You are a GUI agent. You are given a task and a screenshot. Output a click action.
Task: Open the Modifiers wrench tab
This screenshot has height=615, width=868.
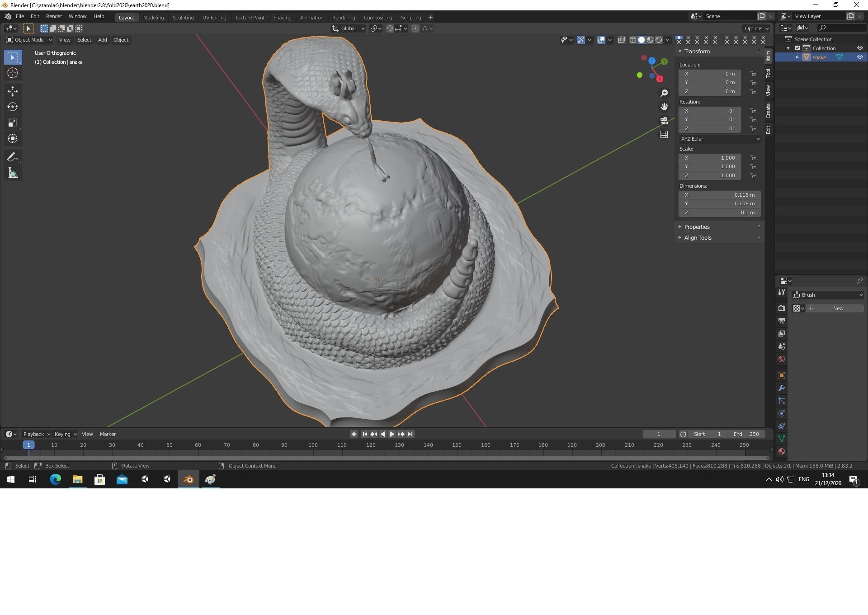click(782, 388)
